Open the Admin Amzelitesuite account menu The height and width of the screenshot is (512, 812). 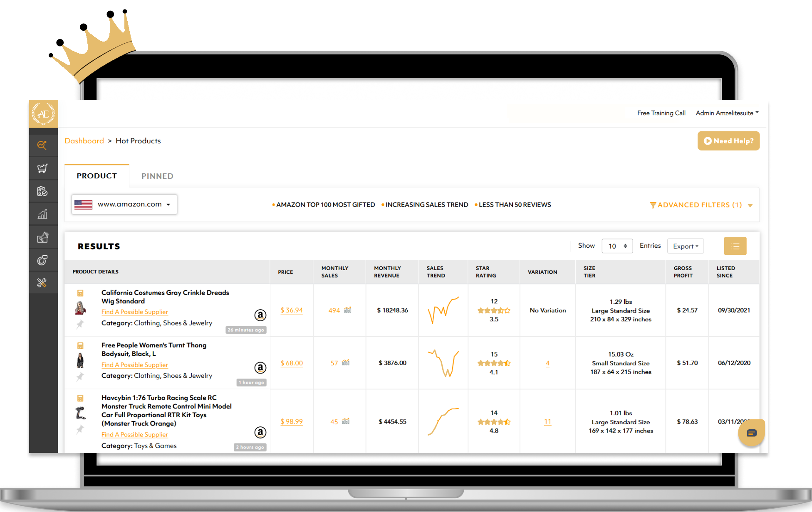[x=727, y=113]
